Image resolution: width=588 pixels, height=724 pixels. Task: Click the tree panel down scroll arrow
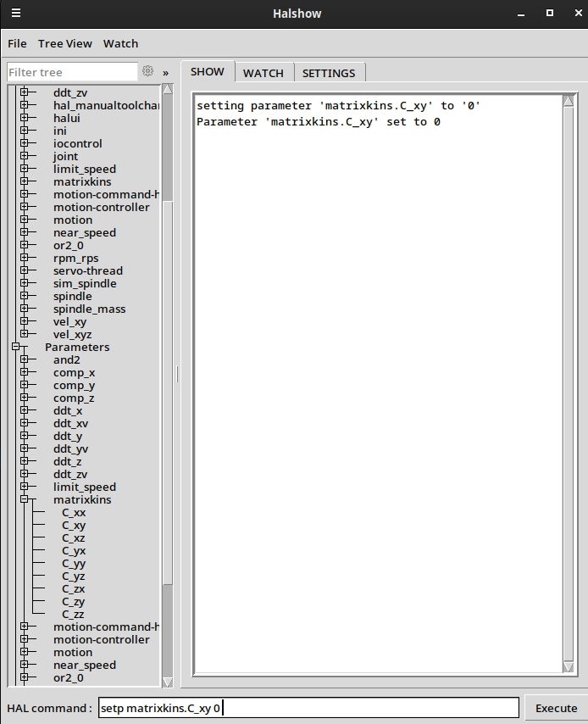167,682
